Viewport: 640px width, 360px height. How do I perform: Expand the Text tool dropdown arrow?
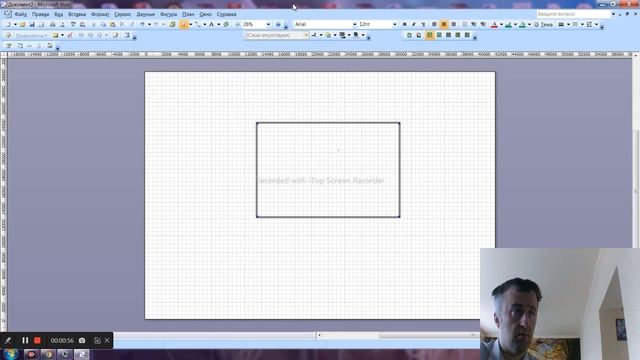click(x=218, y=24)
